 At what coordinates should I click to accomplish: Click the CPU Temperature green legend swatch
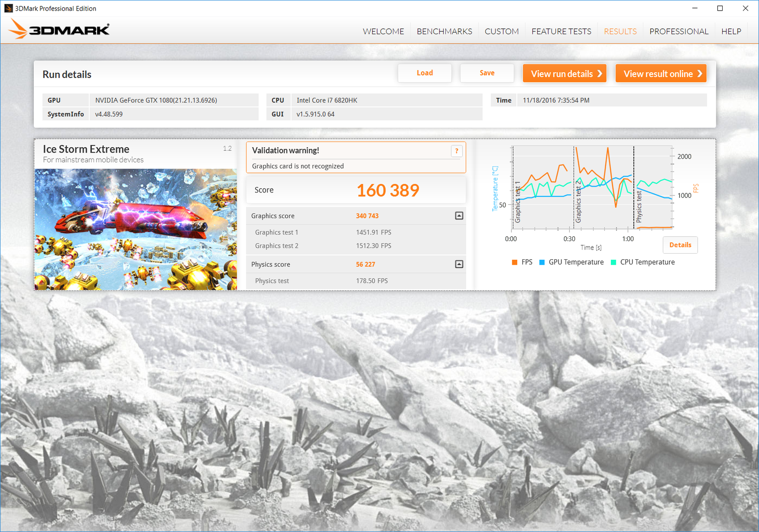613,262
